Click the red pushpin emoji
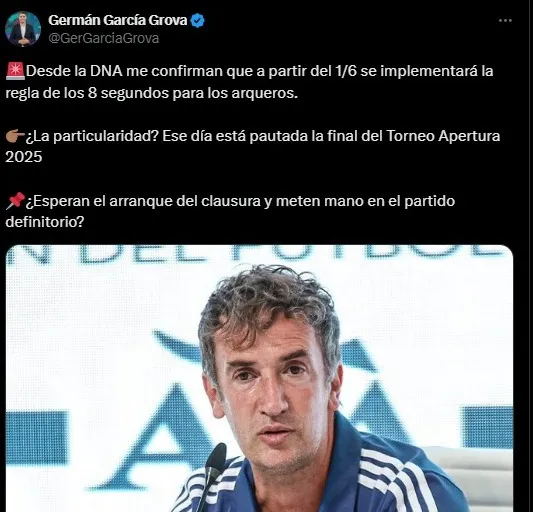 coord(15,201)
